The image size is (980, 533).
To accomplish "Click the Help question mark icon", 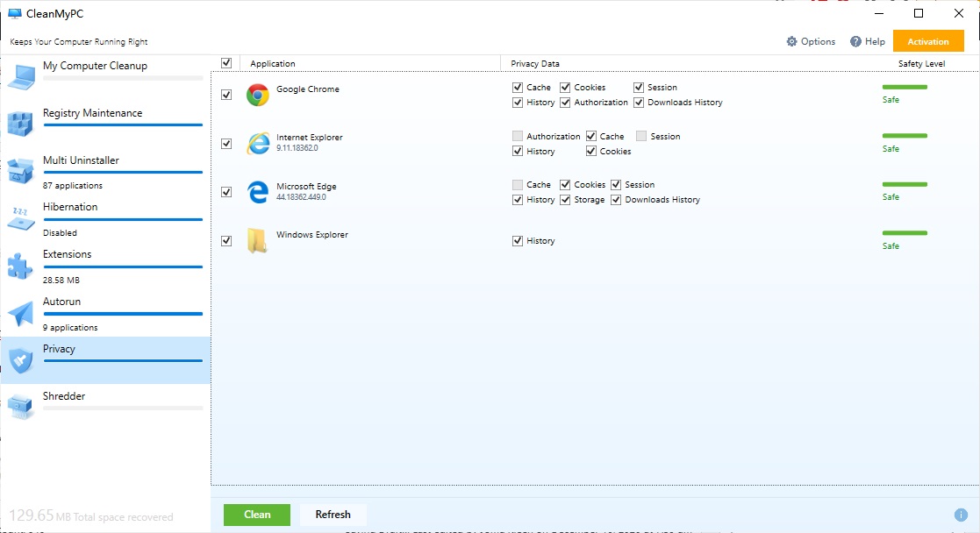I will [x=855, y=41].
